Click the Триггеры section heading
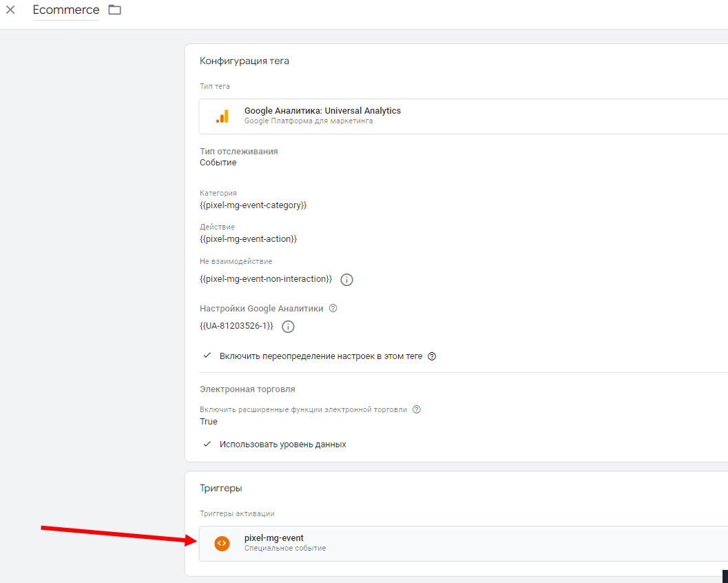 click(x=221, y=488)
